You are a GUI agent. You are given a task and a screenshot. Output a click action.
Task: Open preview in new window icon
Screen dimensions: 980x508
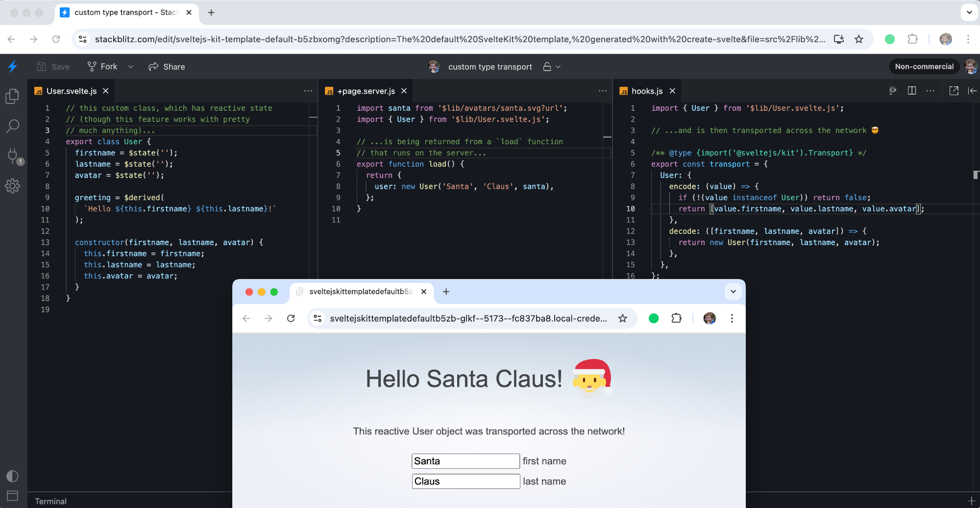(954, 91)
